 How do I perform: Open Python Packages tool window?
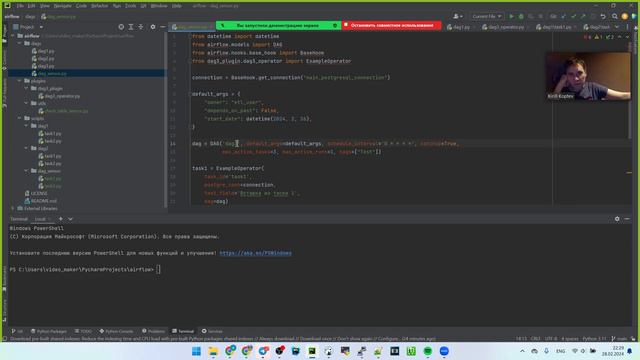(x=49, y=331)
